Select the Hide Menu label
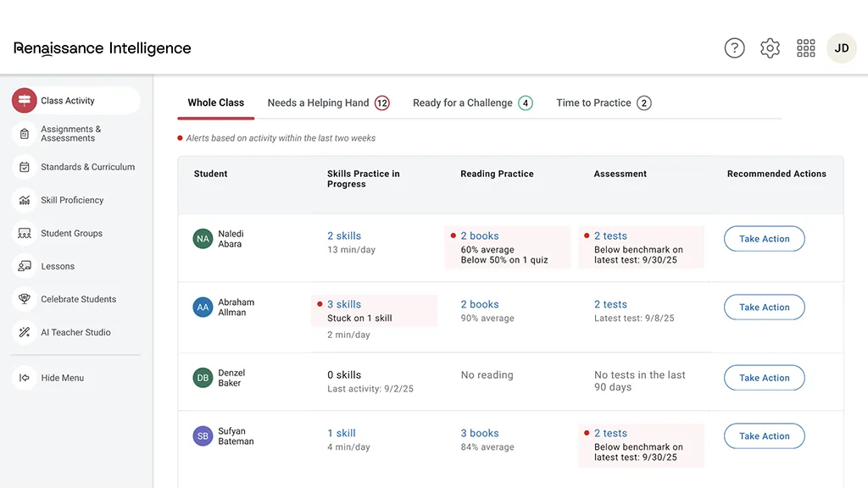868x488 pixels. click(x=63, y=378)
